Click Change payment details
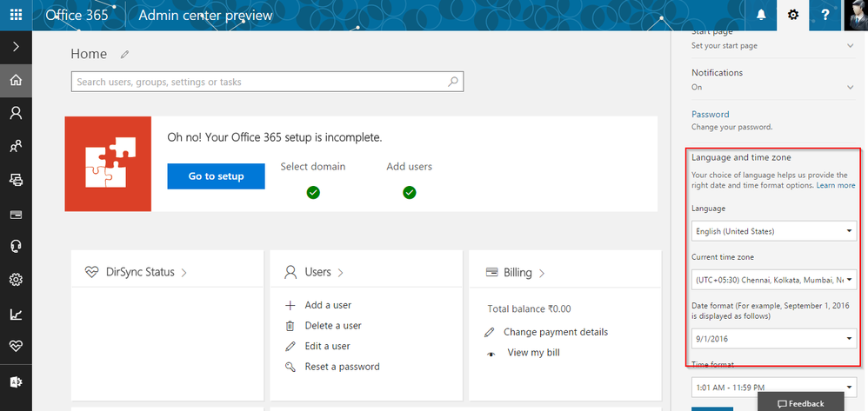This screenshot has height=411, width=868. coord(556,332)
